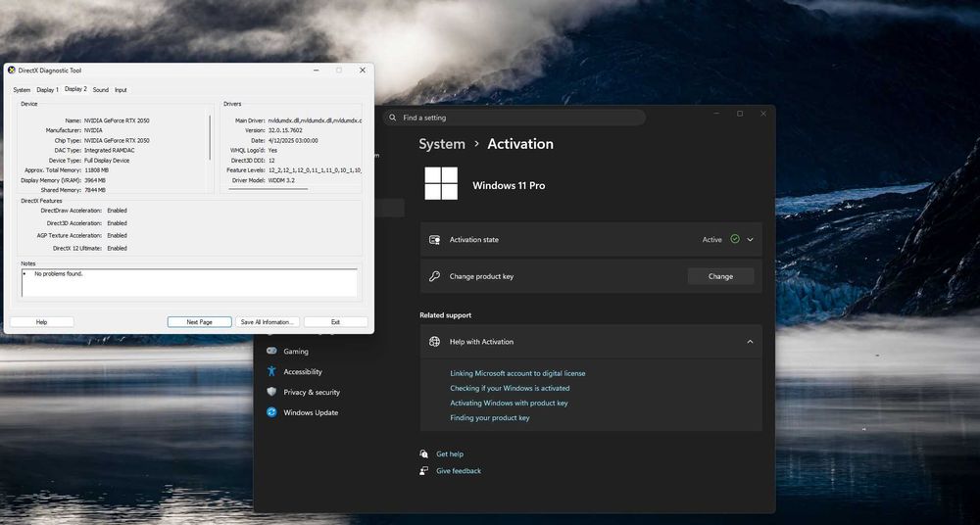This screenshot has width=980, height=525.
Task: Click the DirectX 12 Ultimate Enabled value
Action: [x=117, y=248]
